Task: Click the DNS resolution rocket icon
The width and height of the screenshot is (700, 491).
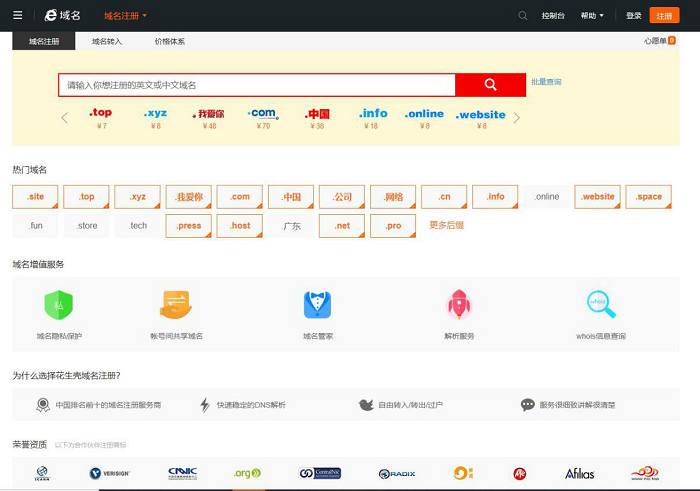Action: point(459,304)
